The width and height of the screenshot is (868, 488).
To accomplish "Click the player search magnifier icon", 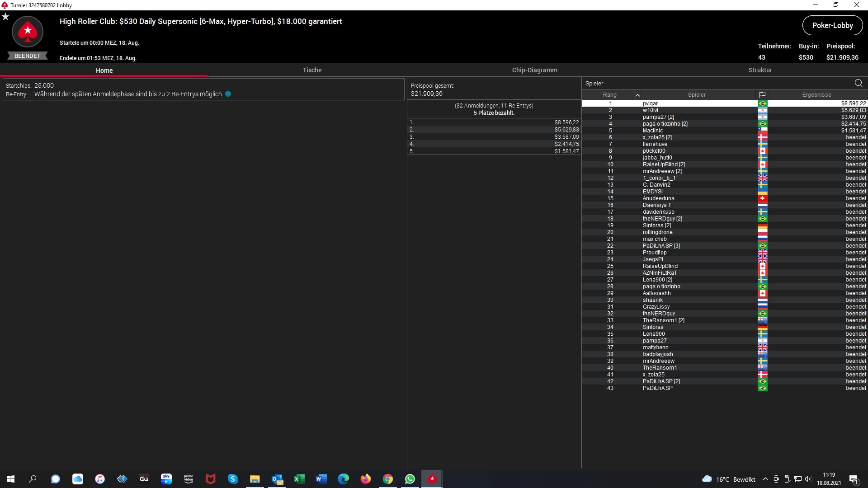I will (859, 83).
